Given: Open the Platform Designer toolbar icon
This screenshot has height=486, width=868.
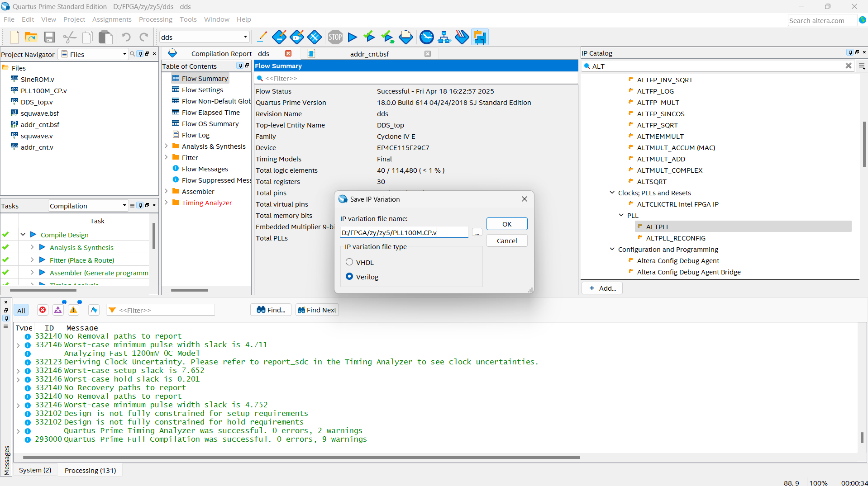Looking at the screenshot, I should click(x=480, y=37).
